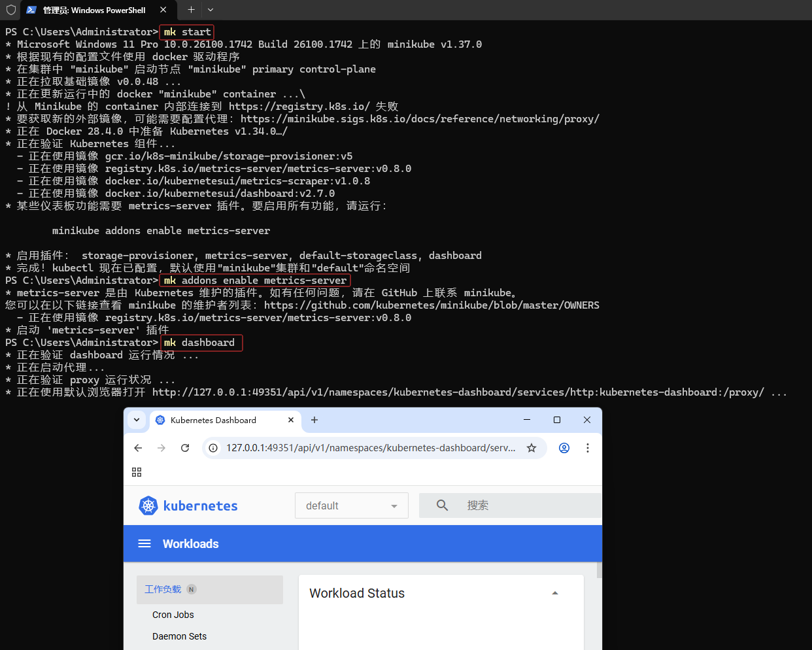This screenshot has width=812, height=650.
Task: Click the networking/proxy docs URL in terminal
Action: [420, 119]
